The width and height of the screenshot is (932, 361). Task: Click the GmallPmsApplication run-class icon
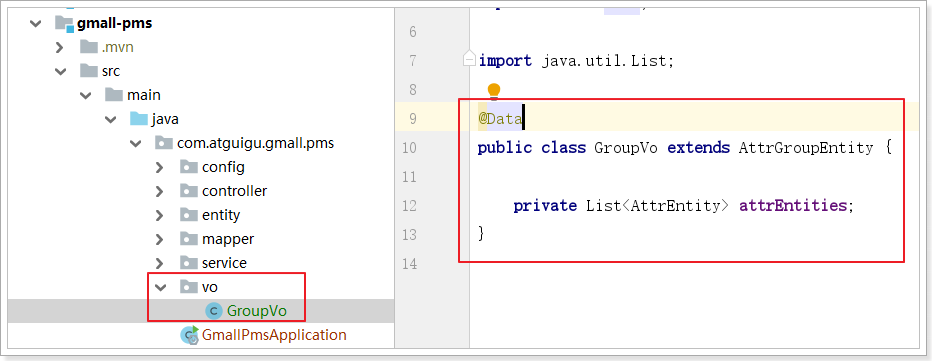[190, 335]
